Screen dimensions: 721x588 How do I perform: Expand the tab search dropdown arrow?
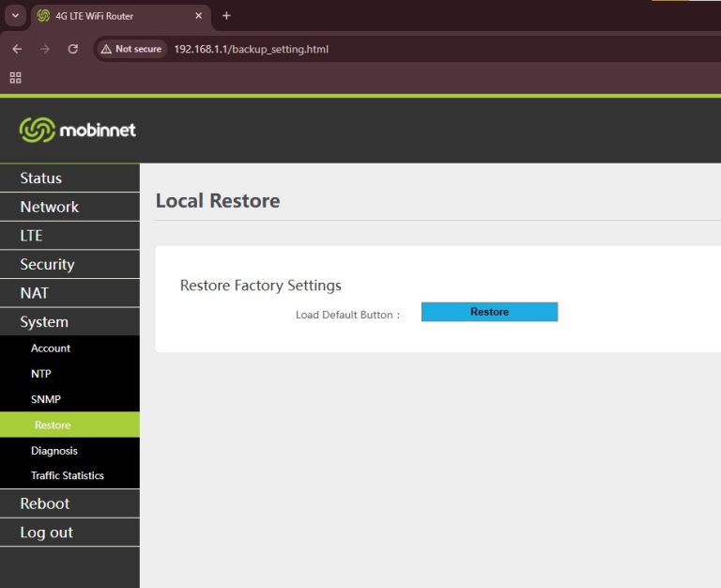click(15, 16)
